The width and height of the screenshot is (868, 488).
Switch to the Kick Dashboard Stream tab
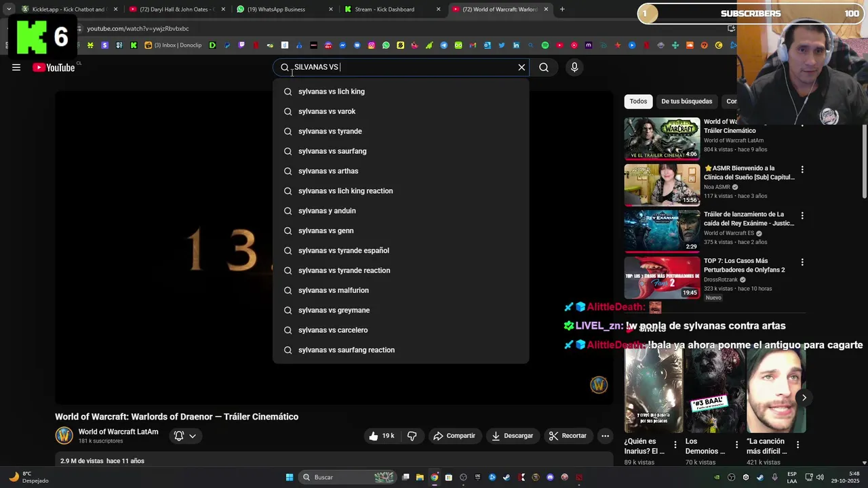point(392,9)
